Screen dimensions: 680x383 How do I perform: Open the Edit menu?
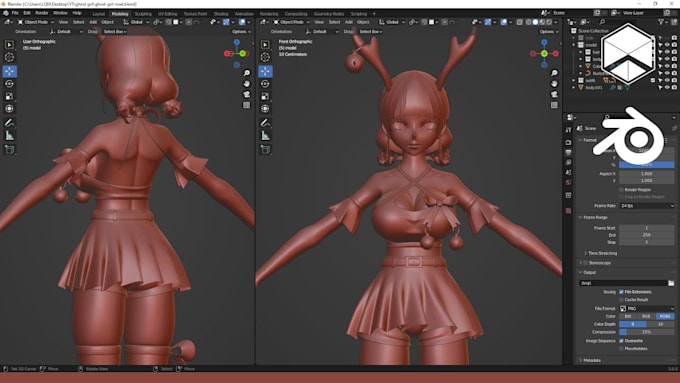tap(27, 13)
